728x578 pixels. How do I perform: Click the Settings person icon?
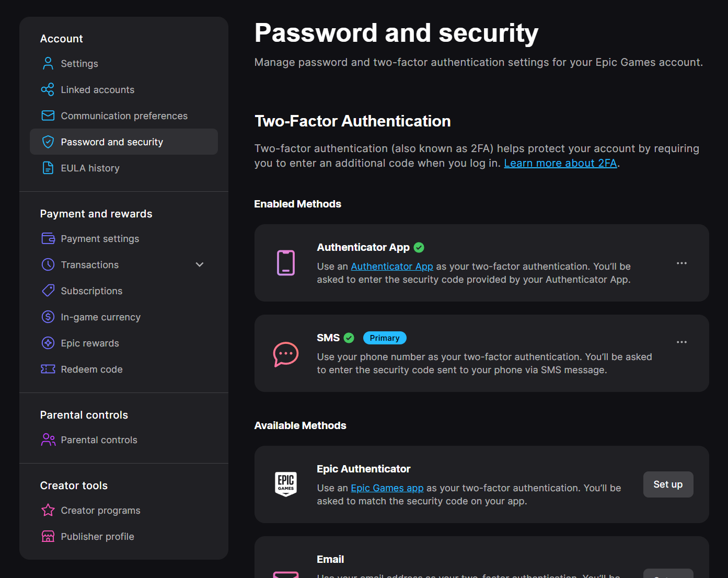tap(48, 64)
